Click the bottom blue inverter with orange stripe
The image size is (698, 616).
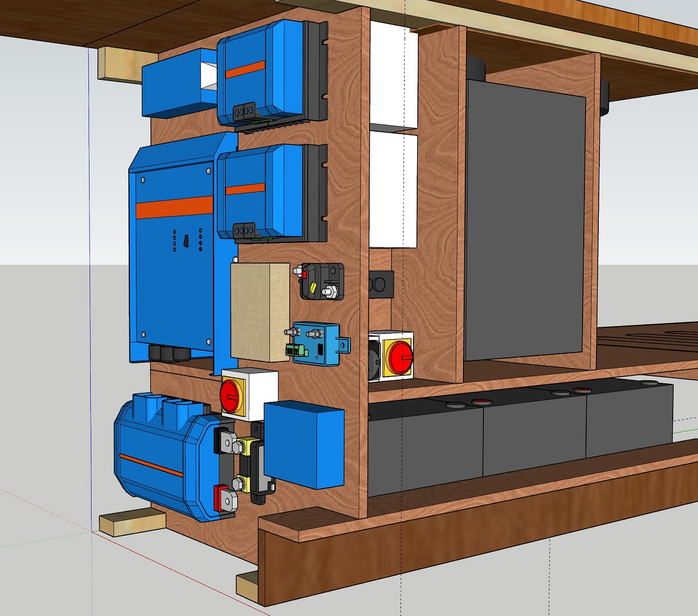point(162,457)
